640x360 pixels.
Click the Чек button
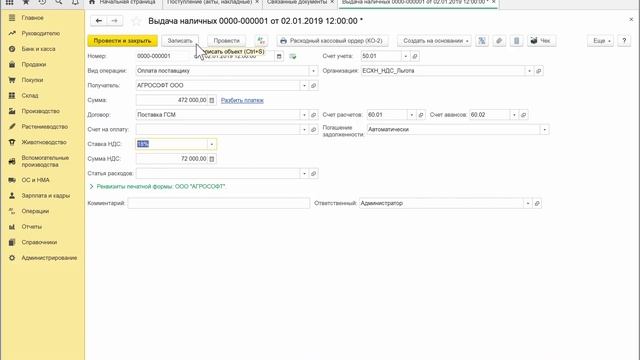[541, 41]
